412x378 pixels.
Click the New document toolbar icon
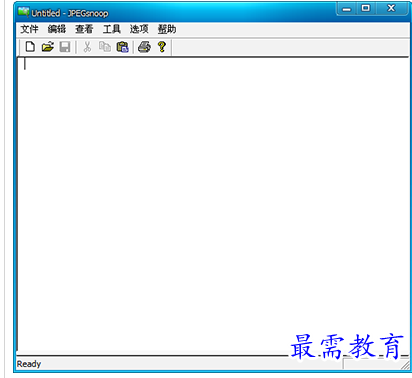click(x=30, y=47)
